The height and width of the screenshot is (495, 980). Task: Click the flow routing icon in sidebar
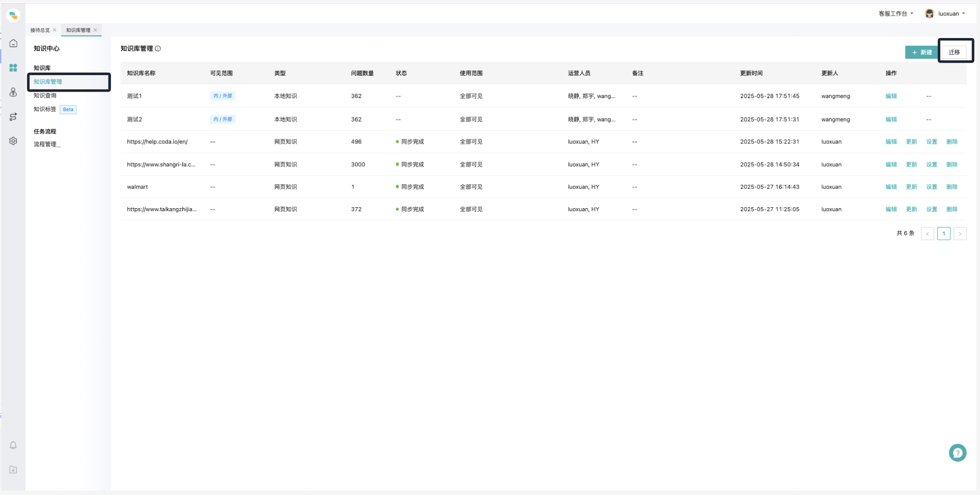[13, 117]
